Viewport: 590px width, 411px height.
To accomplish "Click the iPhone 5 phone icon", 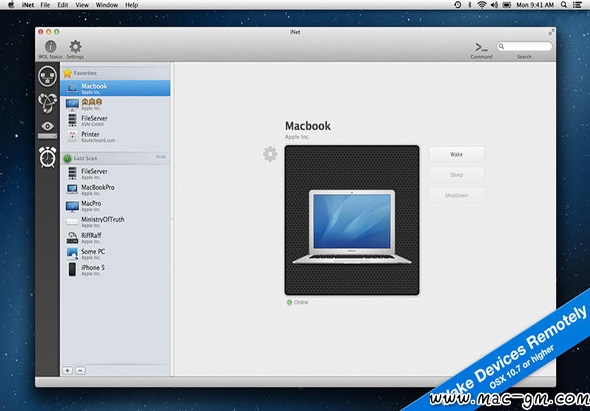I will (72, 269).
